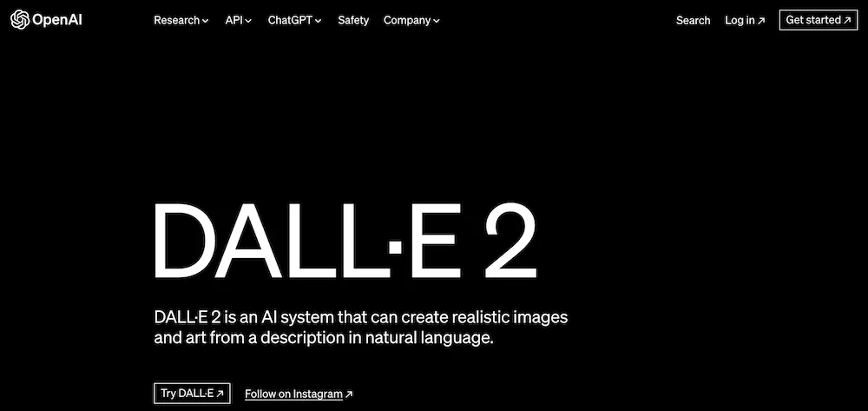This screenshot has width=868, height=411.
Task: Click the Get started button
Action: point(819,20)
